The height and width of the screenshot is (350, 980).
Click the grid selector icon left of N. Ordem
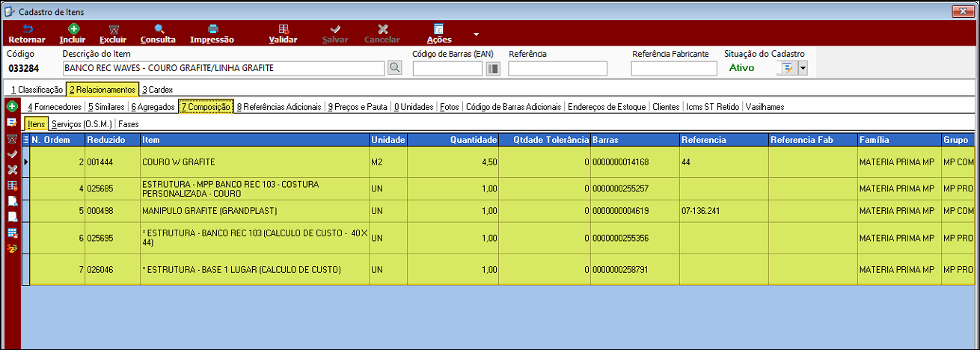point(26,140)
